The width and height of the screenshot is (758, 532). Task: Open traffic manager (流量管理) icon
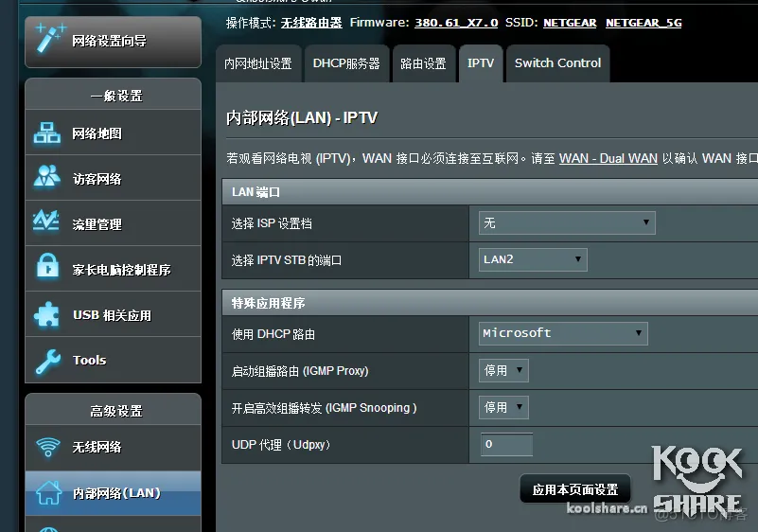click(x=47, y=223)
